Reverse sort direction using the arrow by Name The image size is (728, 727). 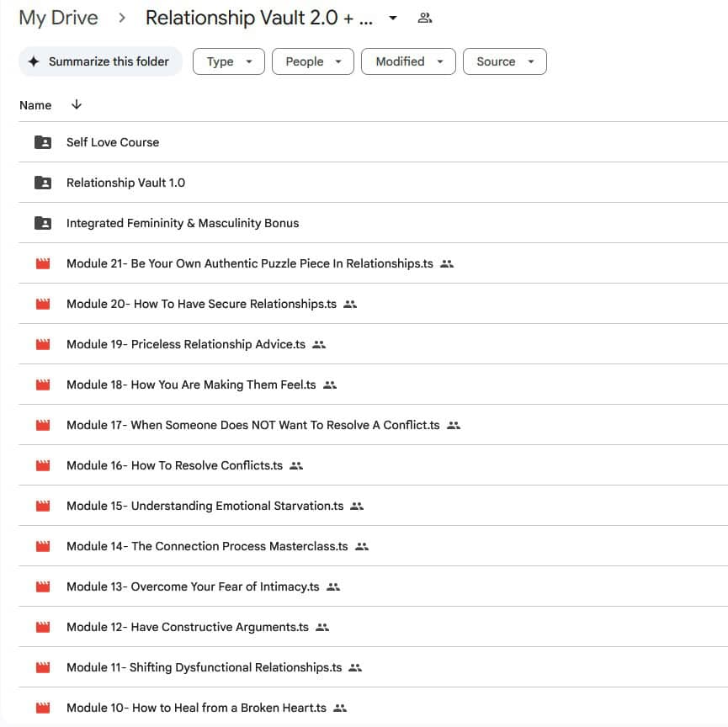click(77, 105)
